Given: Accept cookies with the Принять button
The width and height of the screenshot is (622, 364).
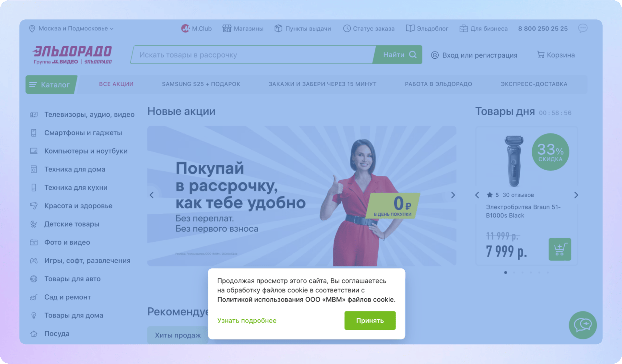Looking at the screenshot, I should pyautogui.click(x=370, y=320).
